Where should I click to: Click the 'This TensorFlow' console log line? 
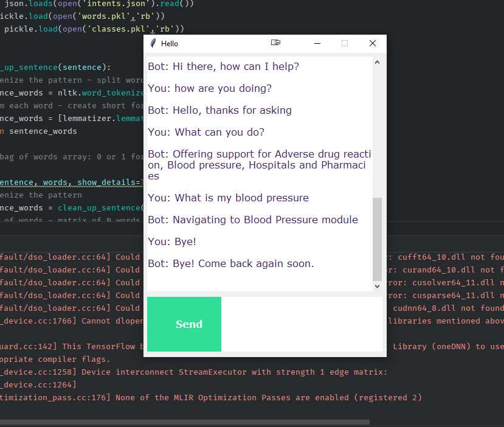(72, 346)
